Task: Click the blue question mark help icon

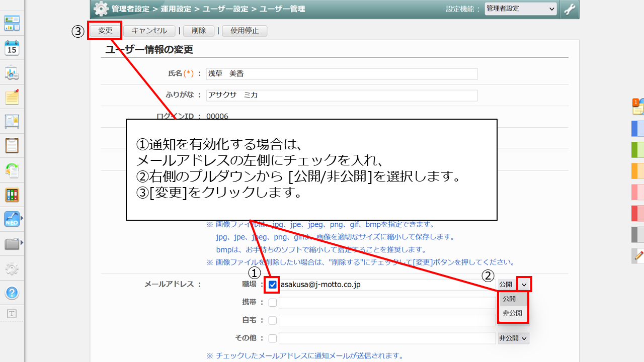Action: tap(12, 293)
